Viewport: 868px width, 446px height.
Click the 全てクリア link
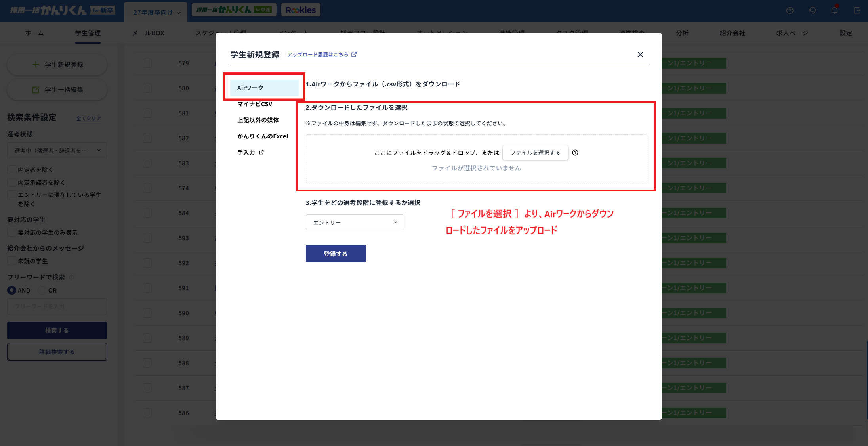[x=88, y=118]
